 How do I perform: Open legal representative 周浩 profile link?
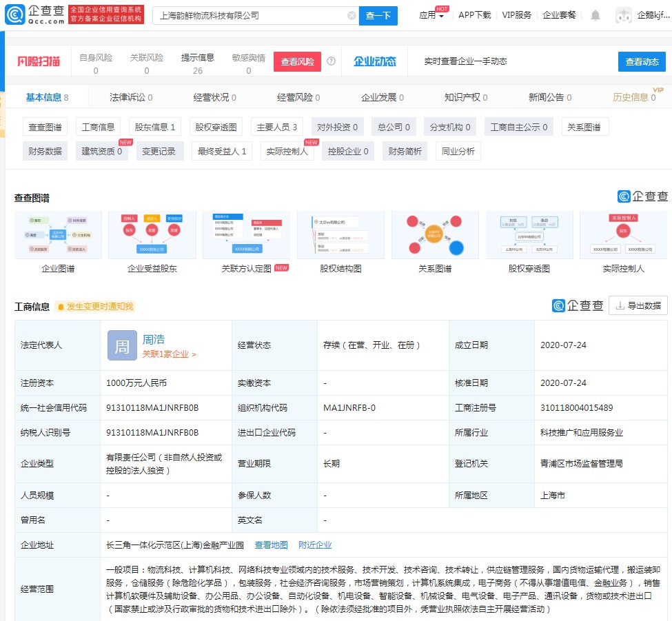coord(154,339)
